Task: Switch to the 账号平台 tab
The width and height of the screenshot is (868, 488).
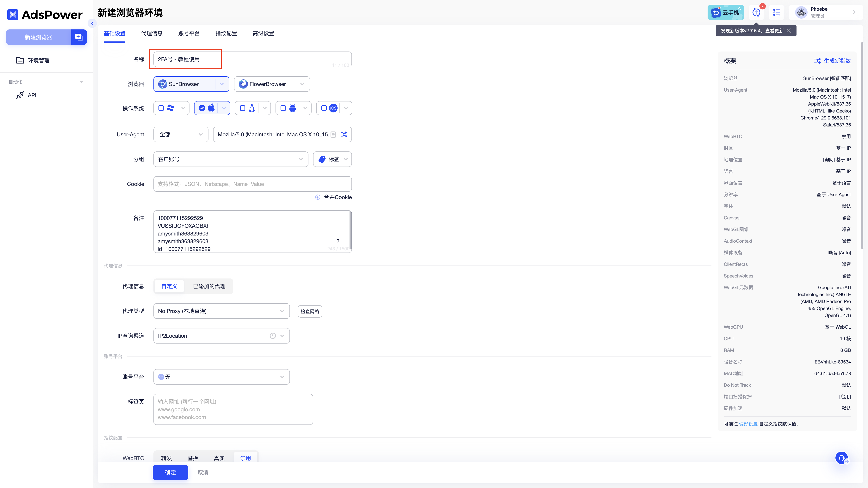Action: [189, 33]
